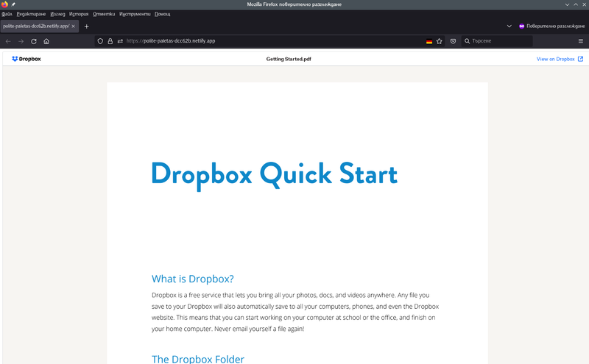Click the forward navigation arrow
The image size is (589, 364).
coord(21,41)
